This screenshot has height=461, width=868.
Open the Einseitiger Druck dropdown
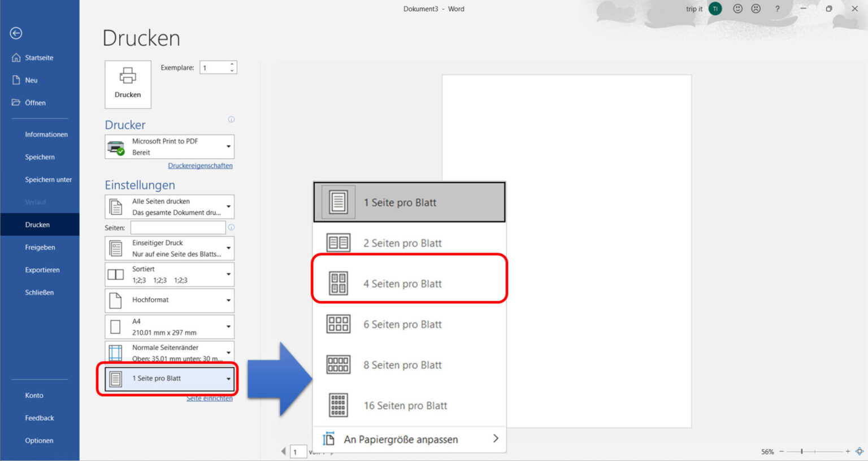170,248
